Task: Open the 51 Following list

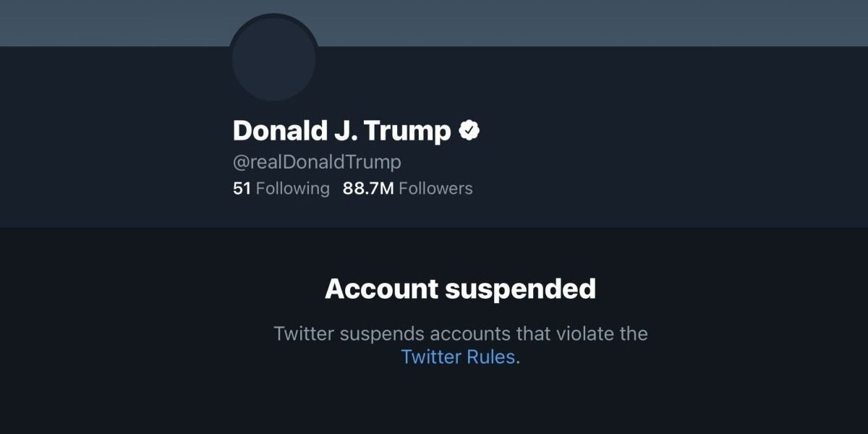Action: click(x=281, y=189)
